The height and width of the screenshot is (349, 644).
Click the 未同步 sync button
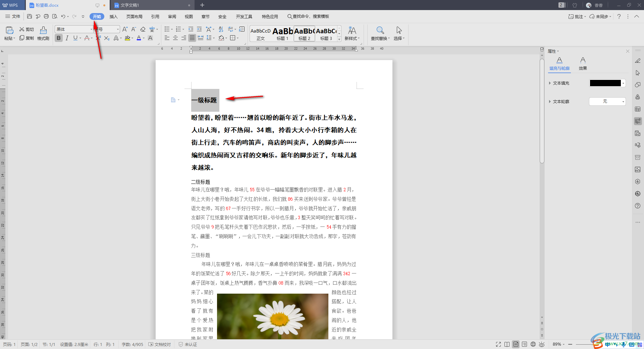click(x=600, y=16)
